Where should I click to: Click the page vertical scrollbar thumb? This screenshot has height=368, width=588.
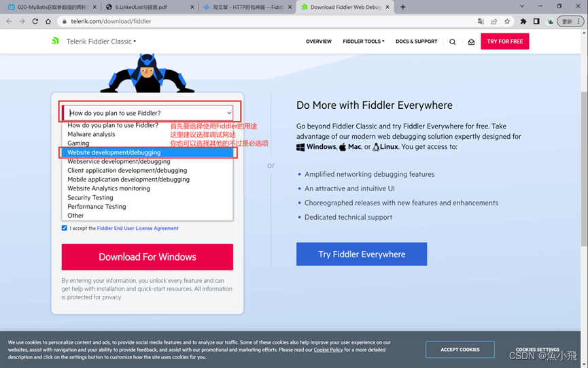584,169
